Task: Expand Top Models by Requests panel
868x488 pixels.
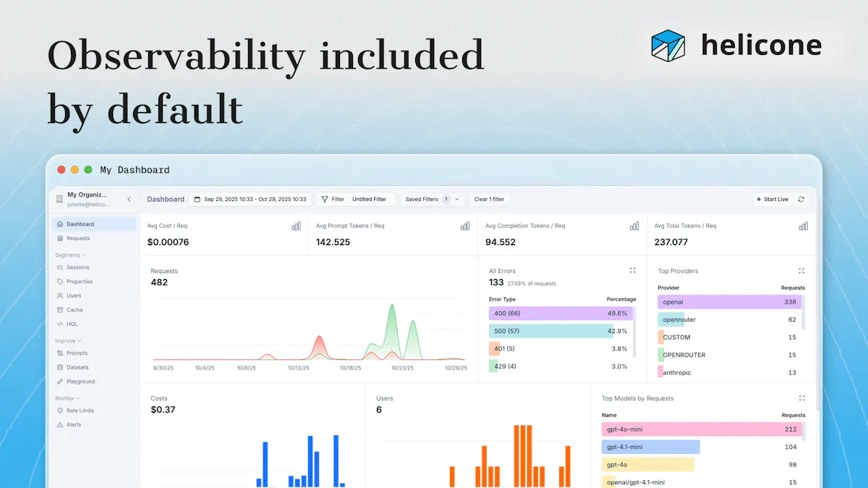Action: [801, 398]
